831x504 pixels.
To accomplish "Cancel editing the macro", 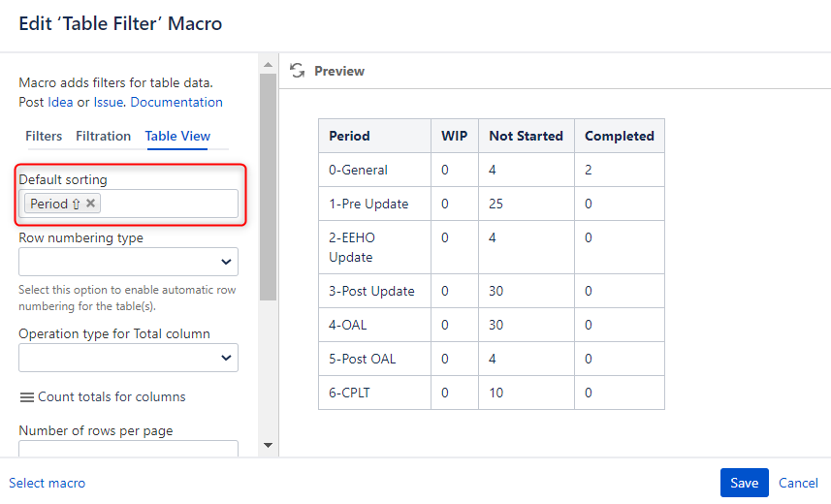I will (x=798, y=483).
